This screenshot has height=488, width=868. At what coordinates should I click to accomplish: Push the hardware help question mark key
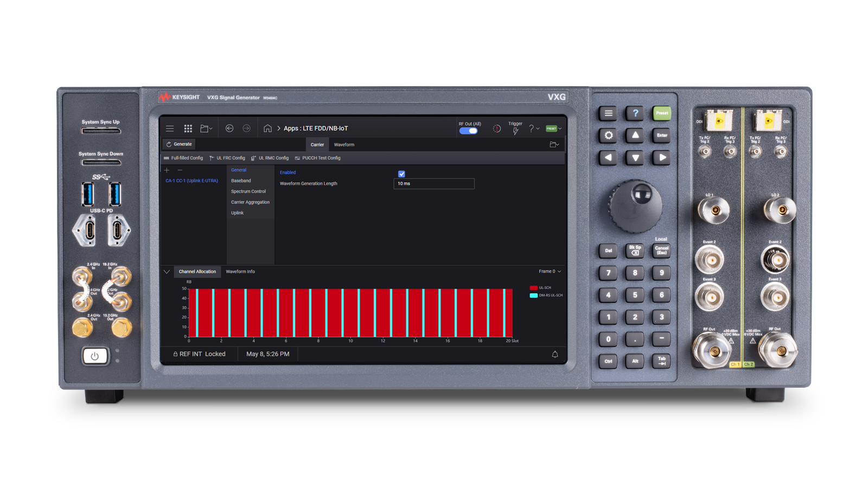(x=635, y=113)
